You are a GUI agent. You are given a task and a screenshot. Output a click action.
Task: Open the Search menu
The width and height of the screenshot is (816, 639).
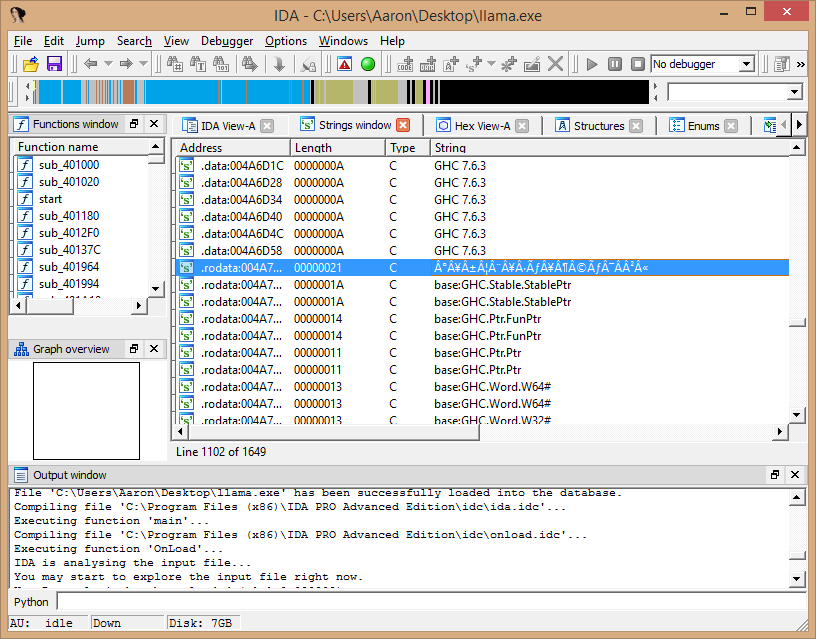click(x=134, y=41)
